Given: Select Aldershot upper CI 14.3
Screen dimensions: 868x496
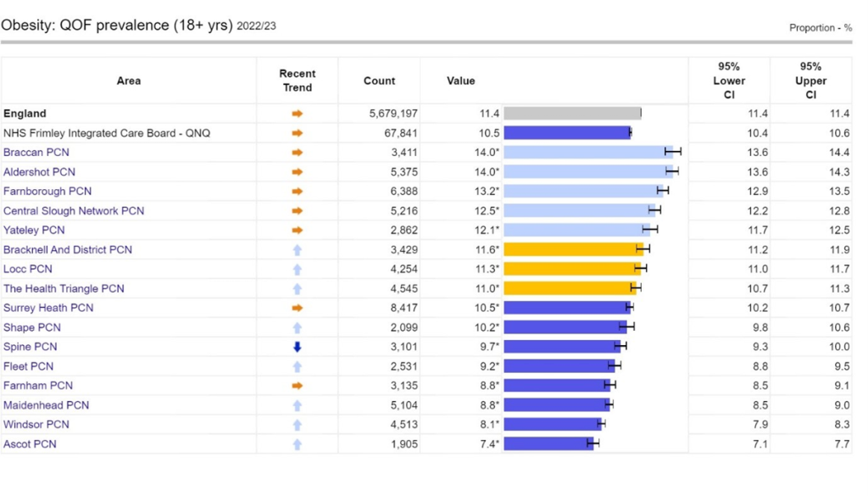Looking at the screenshot, I should 839,171.
